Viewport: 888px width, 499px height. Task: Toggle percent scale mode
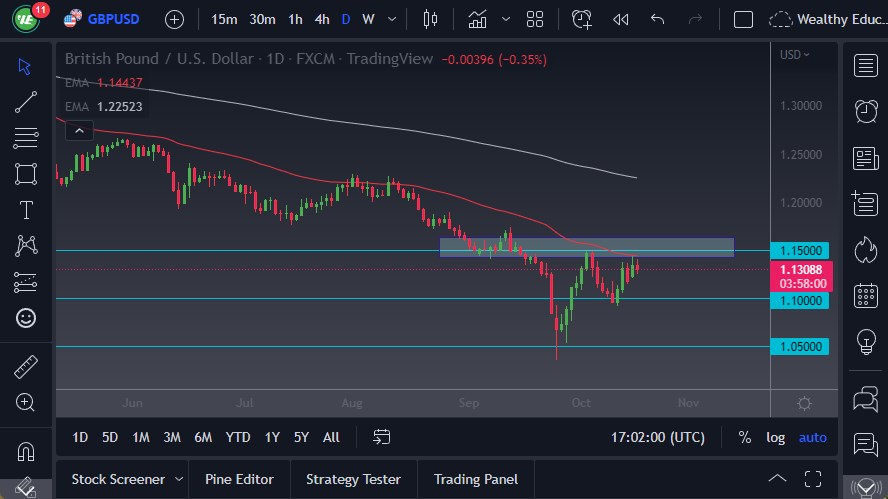744,437
